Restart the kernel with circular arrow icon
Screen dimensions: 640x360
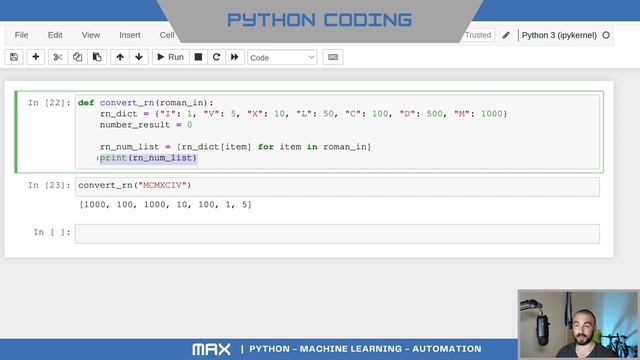216,57
